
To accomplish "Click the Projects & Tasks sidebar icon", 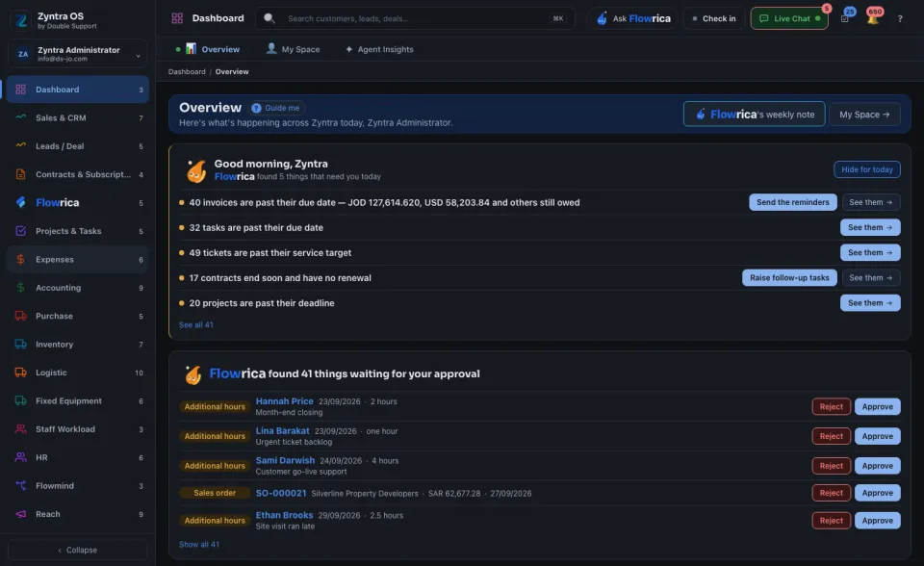I will click(x=20, y=230).
